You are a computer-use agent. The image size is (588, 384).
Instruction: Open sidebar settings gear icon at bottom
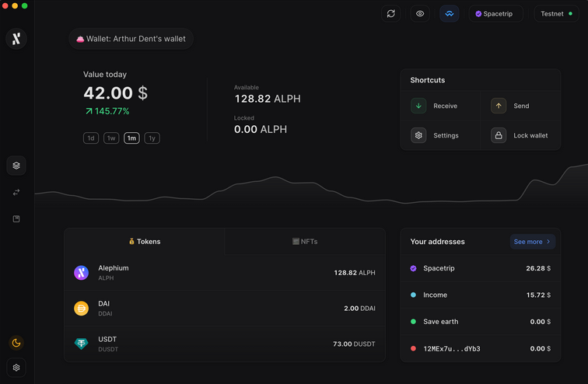point(16,368)
